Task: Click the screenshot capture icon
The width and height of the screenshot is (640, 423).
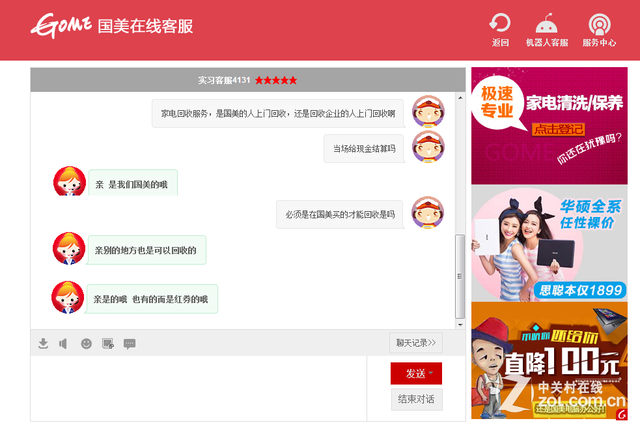Action: [x=108, y=343]
